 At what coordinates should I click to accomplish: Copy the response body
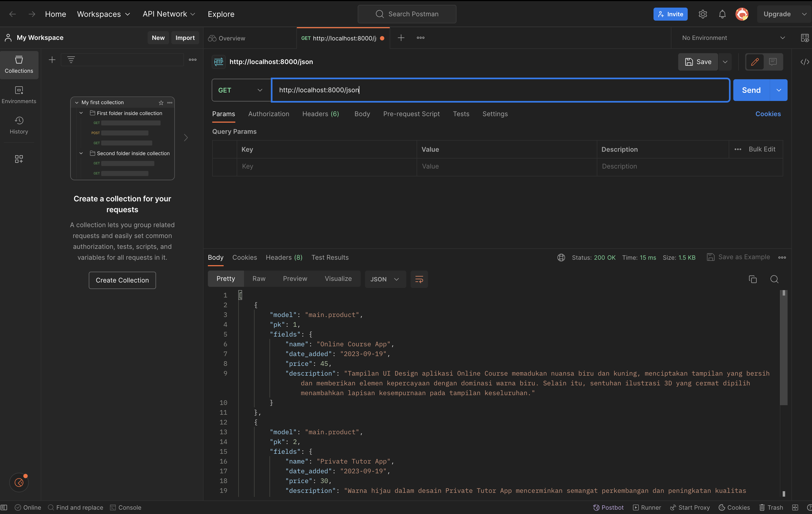(x=753, y=279)
